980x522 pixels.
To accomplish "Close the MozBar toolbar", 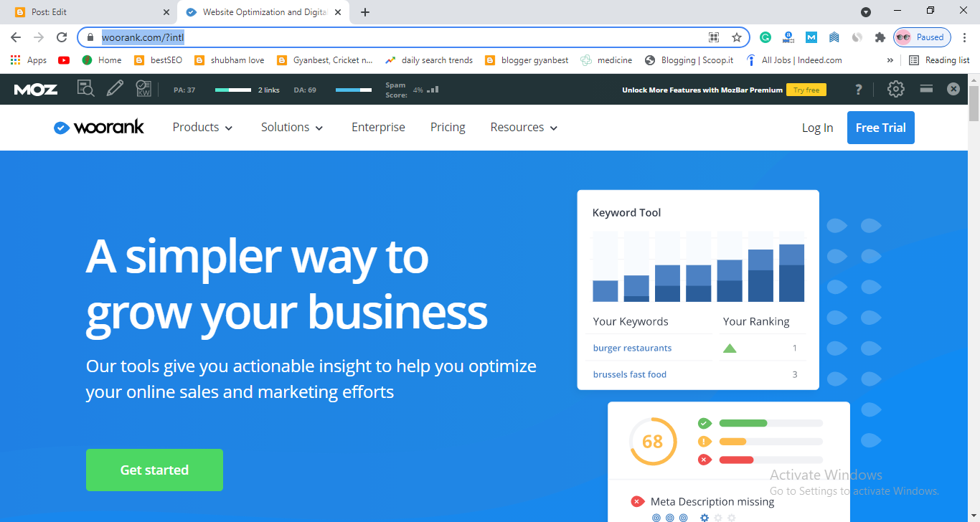I will (953, 89).
